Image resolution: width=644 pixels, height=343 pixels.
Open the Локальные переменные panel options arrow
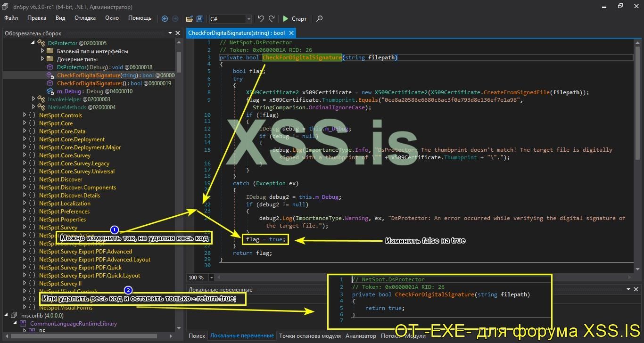(x=629, y=289)
